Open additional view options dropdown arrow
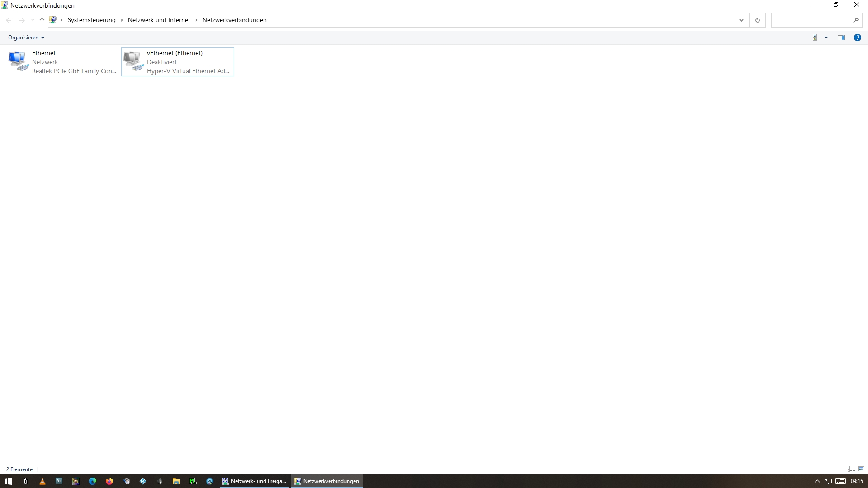This screenshot has width=868, height=488. click(x=826, y=38)
